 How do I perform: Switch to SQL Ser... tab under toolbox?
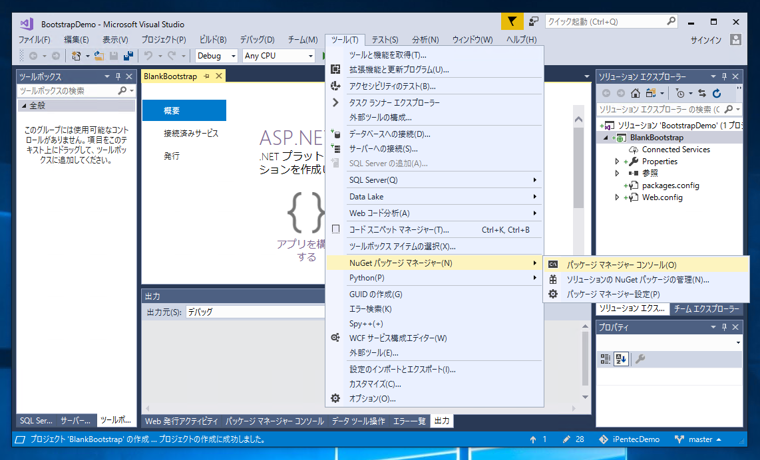[x=36, y=420]
